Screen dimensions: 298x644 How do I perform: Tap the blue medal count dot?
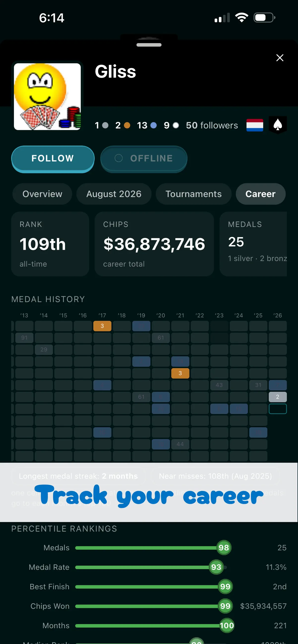(154, 125)
